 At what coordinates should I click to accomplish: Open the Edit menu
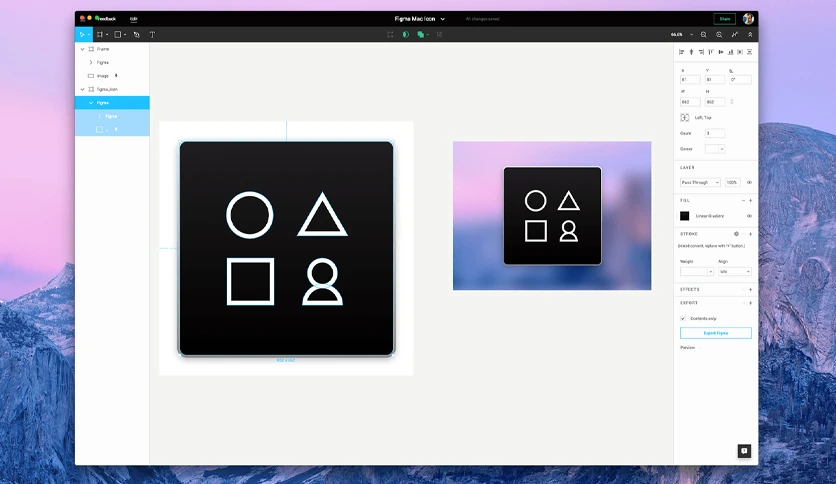pyautogui.click(x=133, y=19)
